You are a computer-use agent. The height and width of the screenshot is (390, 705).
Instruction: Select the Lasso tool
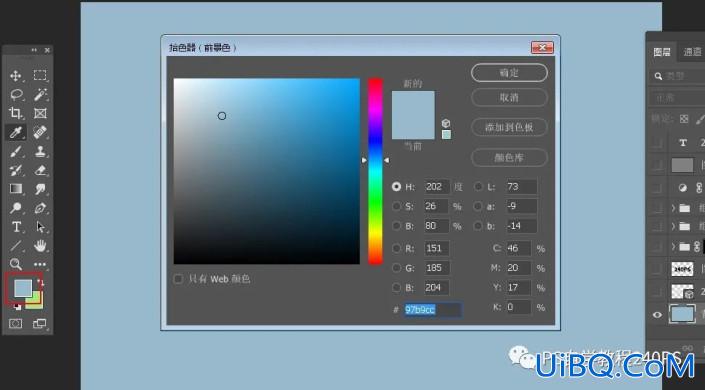(x=16, y=94)
